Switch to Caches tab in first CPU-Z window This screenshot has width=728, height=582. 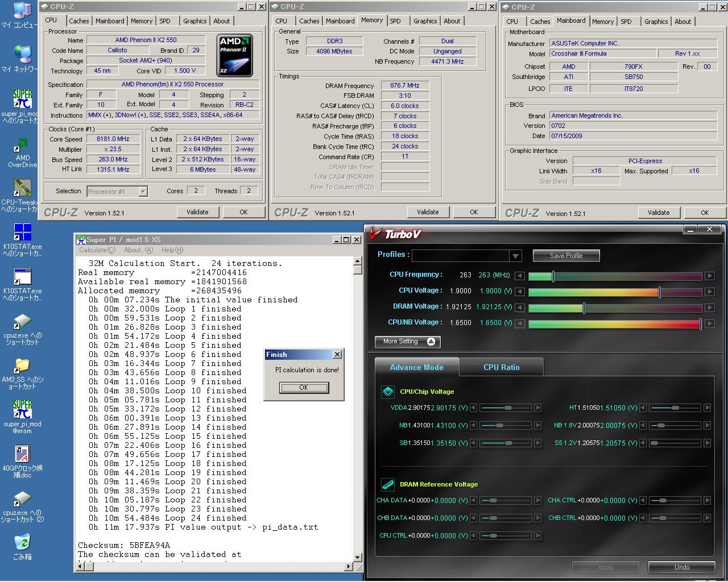click(79, 21)
